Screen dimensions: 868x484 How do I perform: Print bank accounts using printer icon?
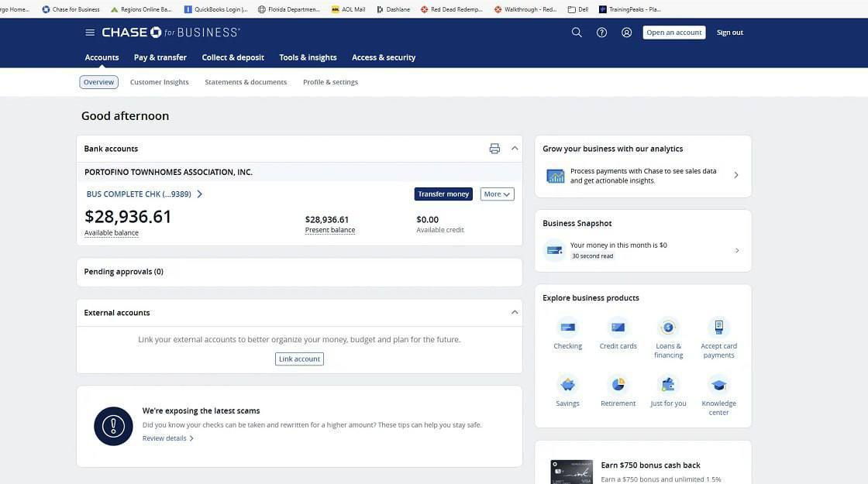(x=494, y=149)
